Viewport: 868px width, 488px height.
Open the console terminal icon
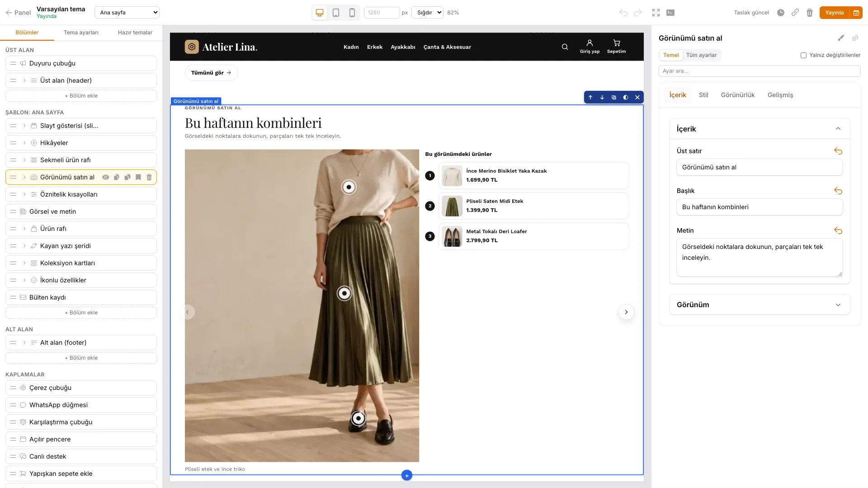pyautogui.click(x=670, y=13)
